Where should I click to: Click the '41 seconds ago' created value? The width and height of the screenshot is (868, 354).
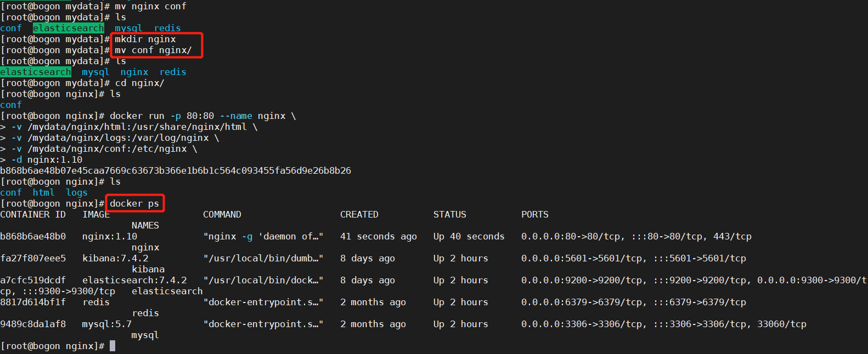[379, 236]
